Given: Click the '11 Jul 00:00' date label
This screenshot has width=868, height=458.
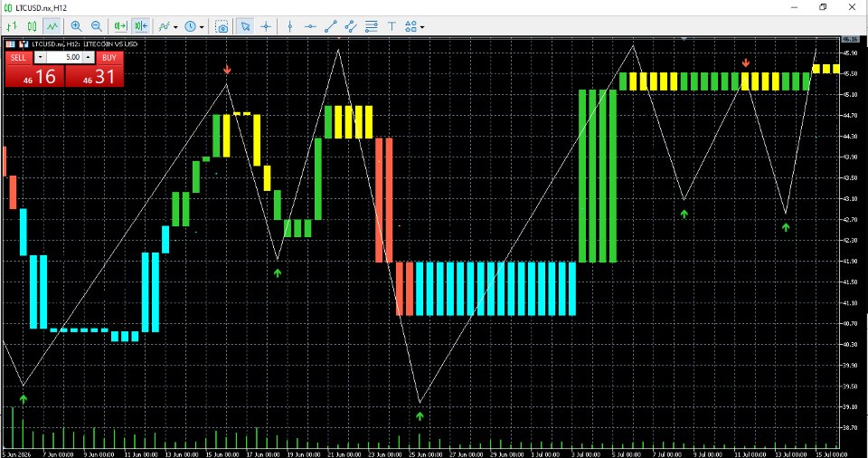Looking at the screenshot, I should click(750, 454).
